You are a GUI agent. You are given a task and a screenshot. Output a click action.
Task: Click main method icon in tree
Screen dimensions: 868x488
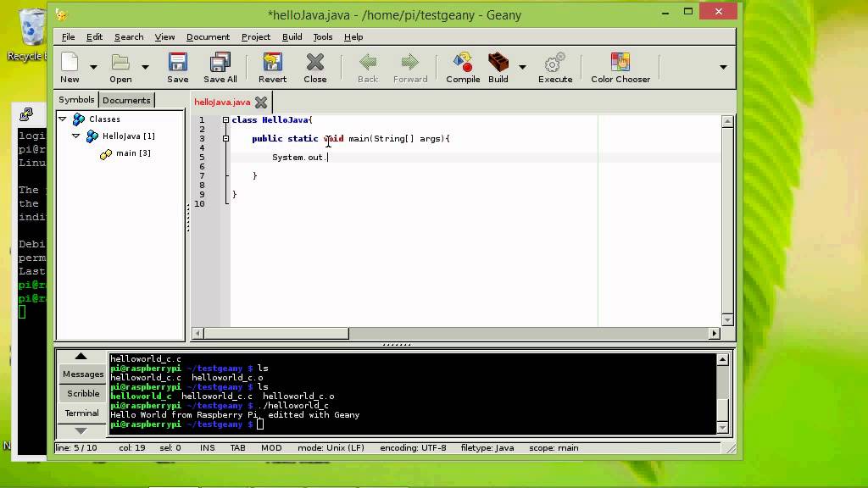106,154
